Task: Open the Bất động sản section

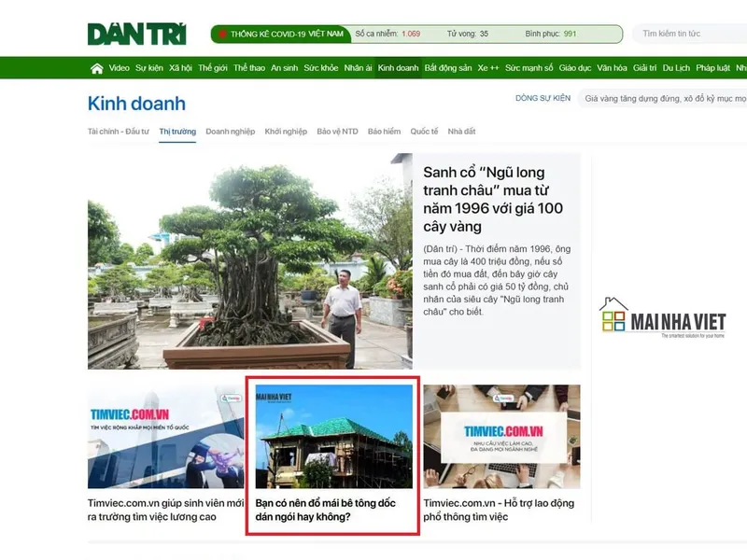Action: [448, 68]
